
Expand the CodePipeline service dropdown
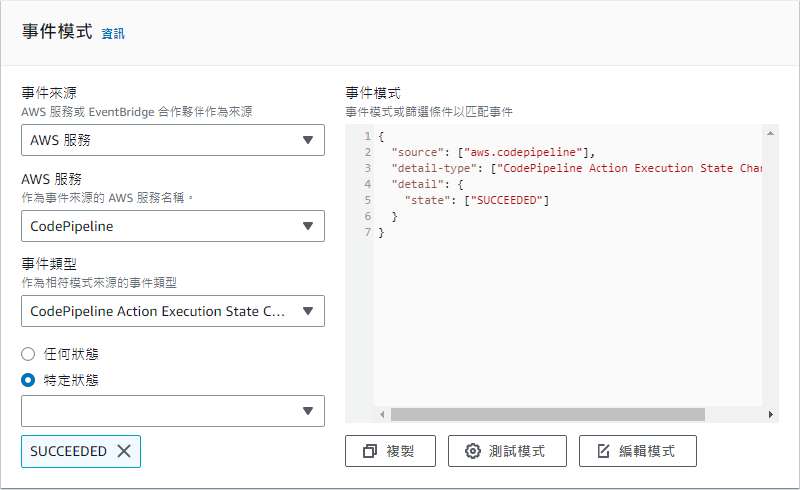tap(172, 226)
